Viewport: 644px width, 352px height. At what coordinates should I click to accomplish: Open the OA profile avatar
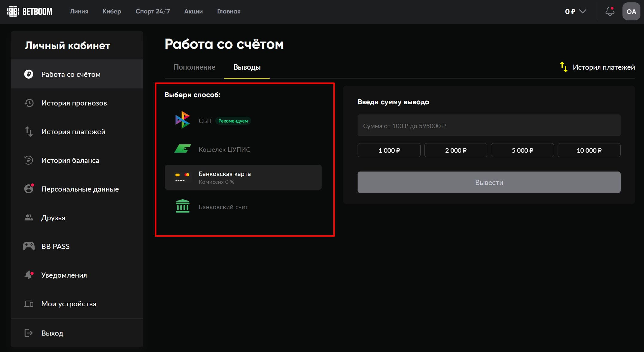[x=631, y=11]
